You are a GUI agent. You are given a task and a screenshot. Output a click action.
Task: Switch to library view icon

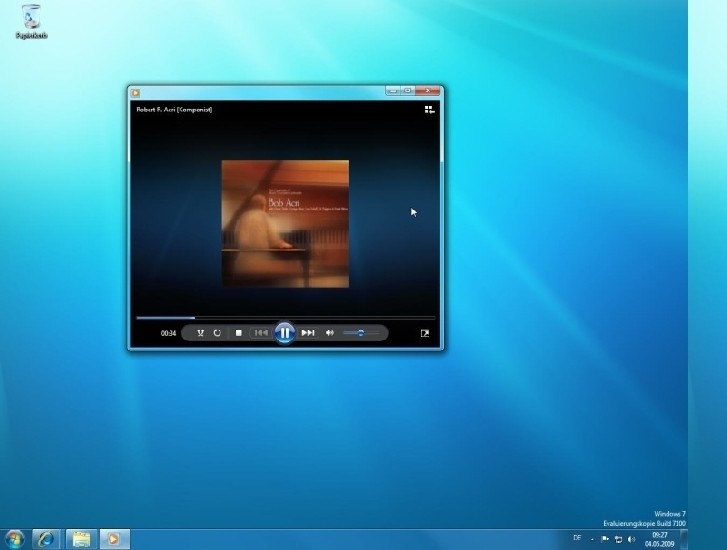click(429, 109)
